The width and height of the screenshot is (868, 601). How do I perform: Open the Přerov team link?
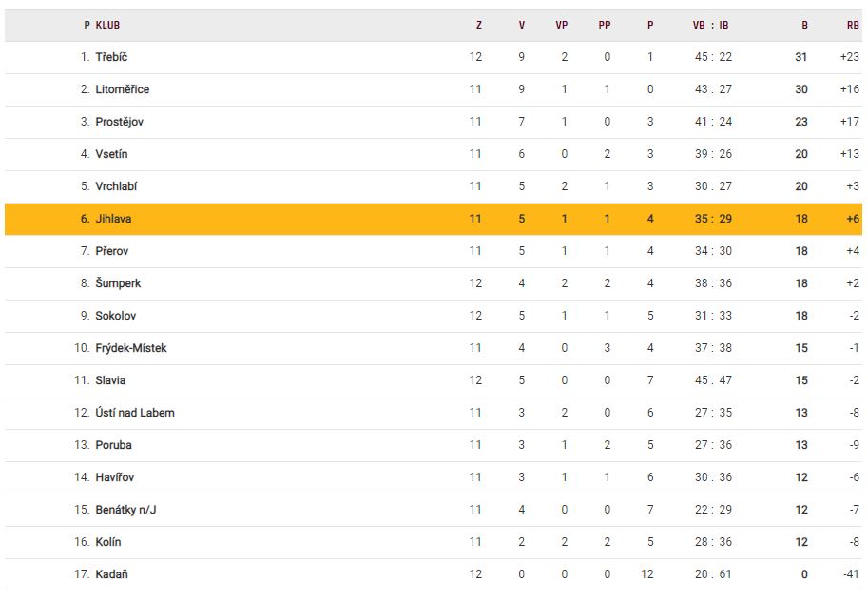[x=111, y=251]
